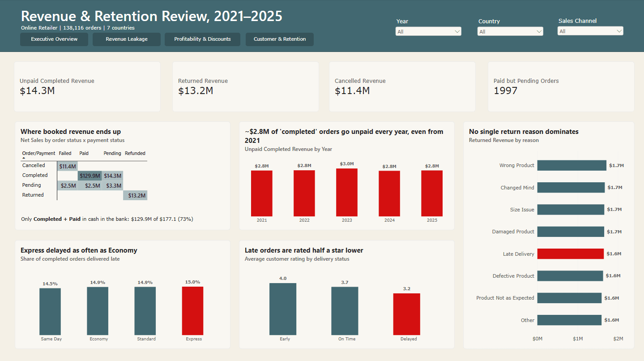Select the Returned row label in matrix
The width and height of the screenshot is (644, 361).
pyautogui.click(x=33, y=195)
